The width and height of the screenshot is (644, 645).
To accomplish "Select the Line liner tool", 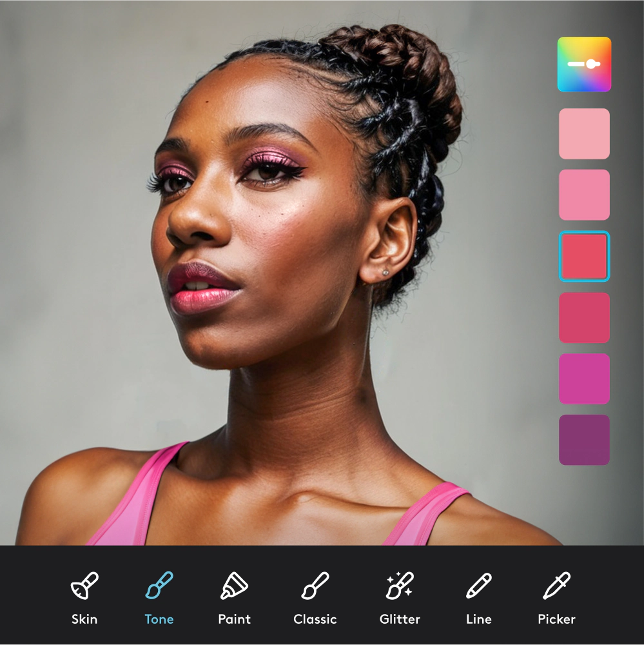I will (478, 587).
